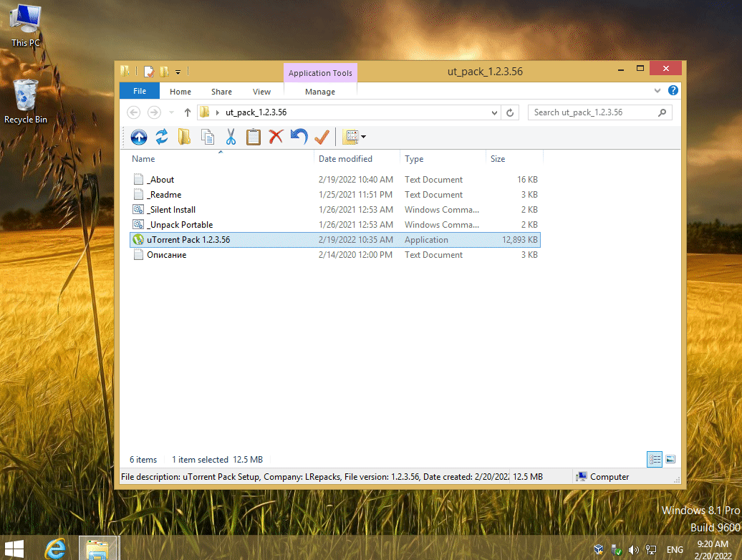Sort files by the Type column
Viewport: 742px width, 560px height.
(x=443, y=159)
